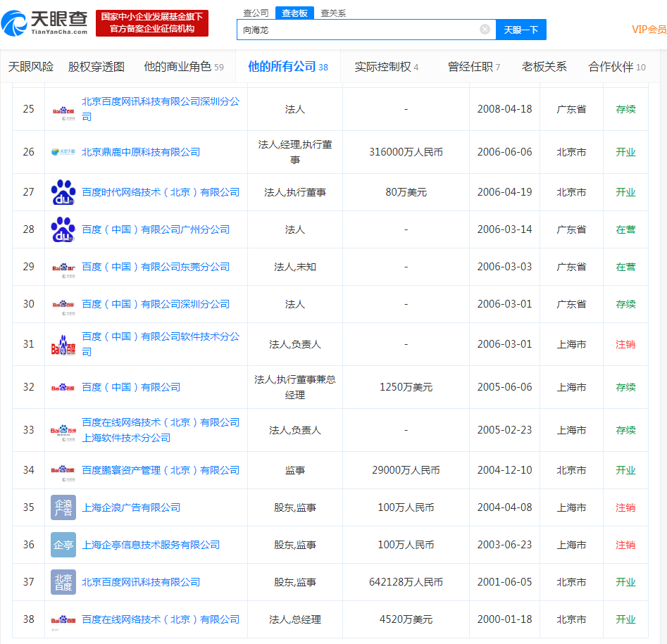Image resolution: width=667 pixels, height=644 pixels.
Task: Open the 天眼风险 tab
Action: (x=30, y=67)
